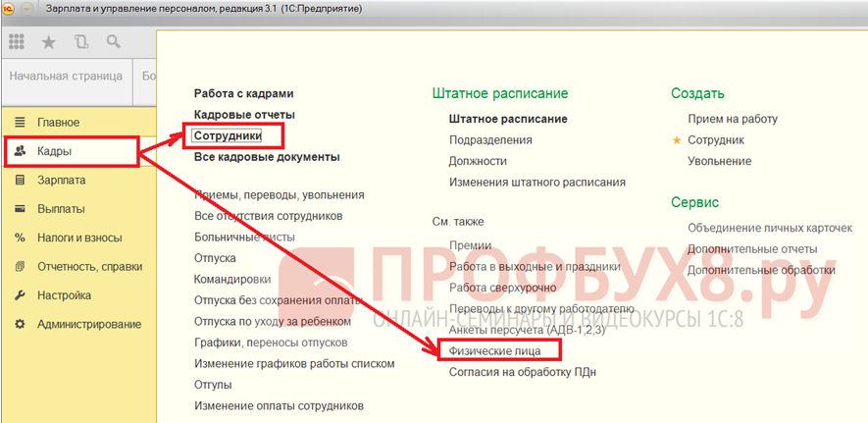This screenshot has height=423, width=868.
Task: Open Больничные листы
Action: click(244, 237)
